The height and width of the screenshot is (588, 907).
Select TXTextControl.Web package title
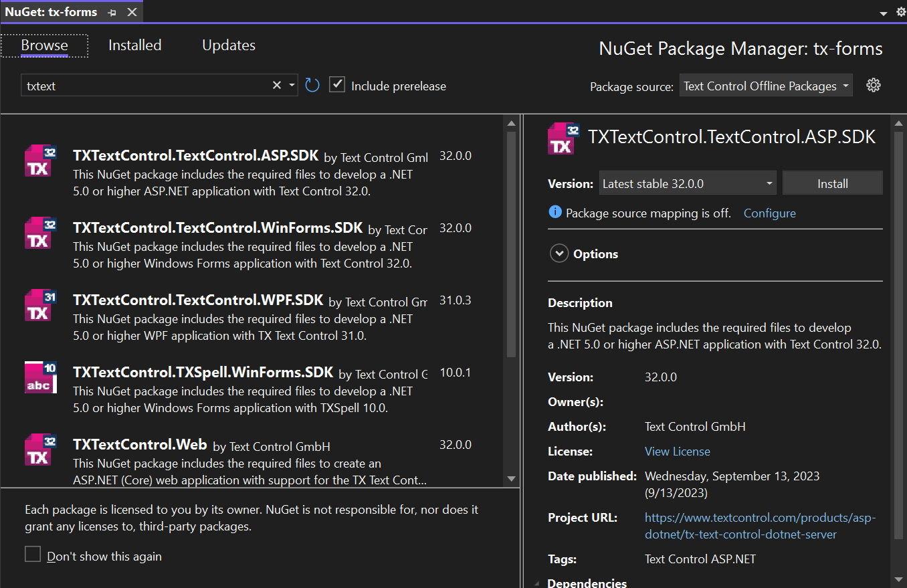pos(140,444)
